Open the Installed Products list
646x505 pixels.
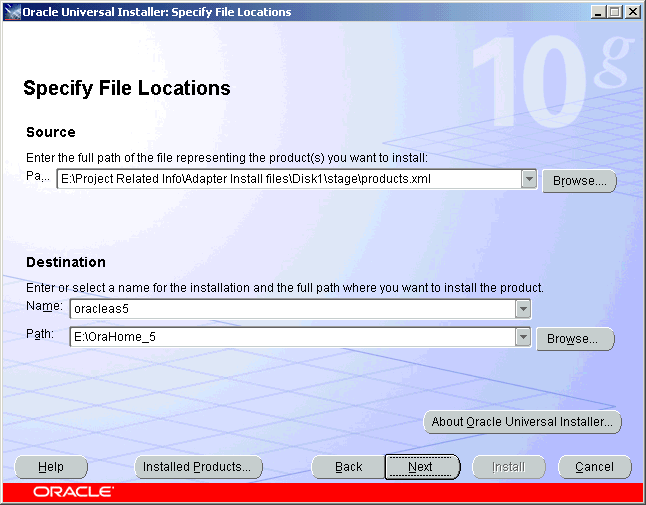click(x=198, y=467)
